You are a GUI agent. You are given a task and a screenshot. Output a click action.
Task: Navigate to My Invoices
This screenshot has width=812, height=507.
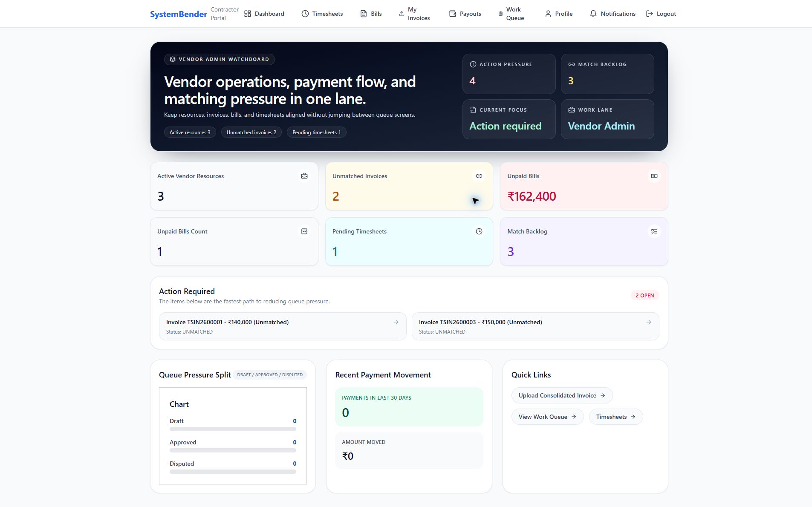414,14
